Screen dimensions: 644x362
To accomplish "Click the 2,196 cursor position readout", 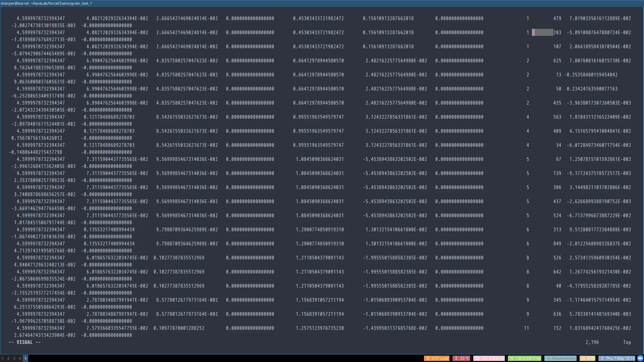I will pyautogui.click(x=592, y=342).
